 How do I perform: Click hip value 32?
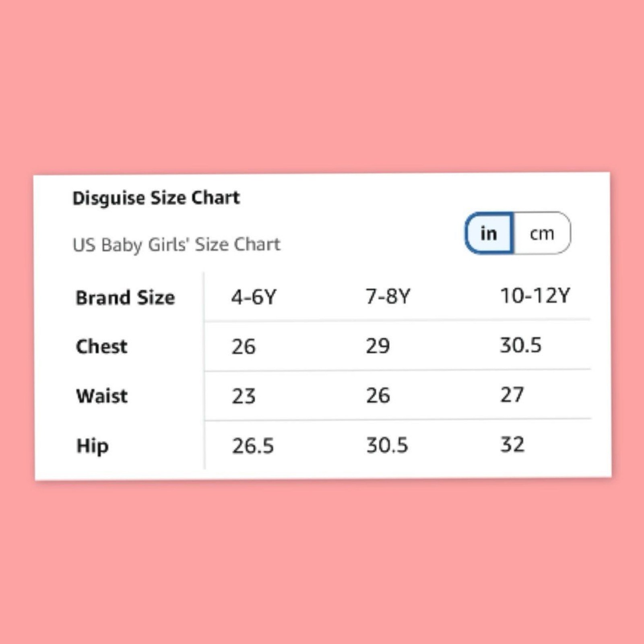(x=512, y=444)
